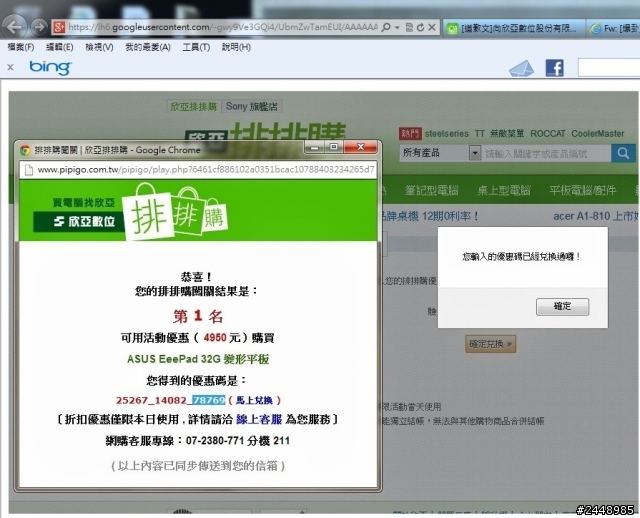Open the 筆記型電腦 navigation item

click(x=432, y=190)
